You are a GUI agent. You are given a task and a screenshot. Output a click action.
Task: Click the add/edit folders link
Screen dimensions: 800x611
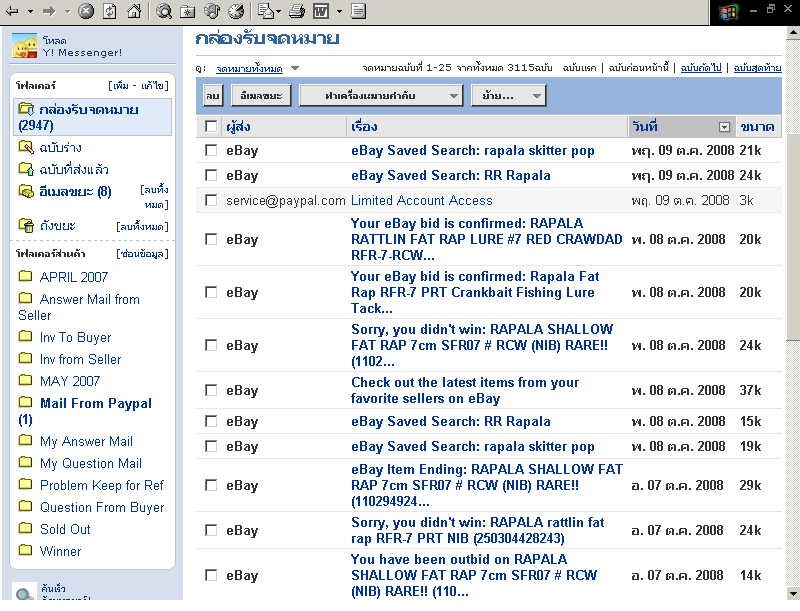[x=138, y=86]
